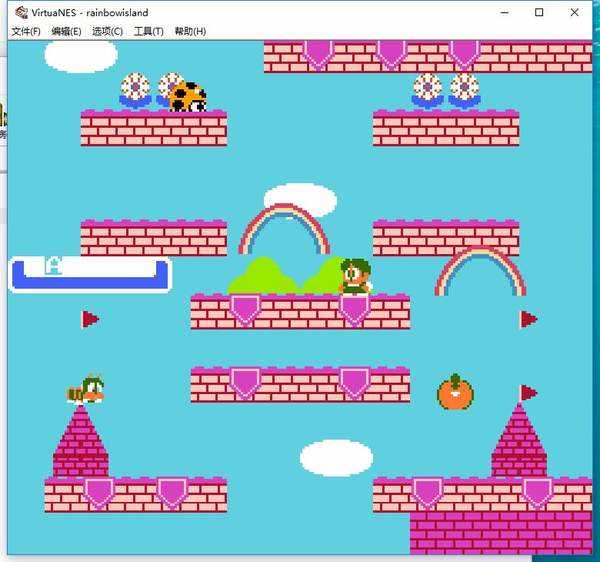Open the 编辑(E) menu

67,31
